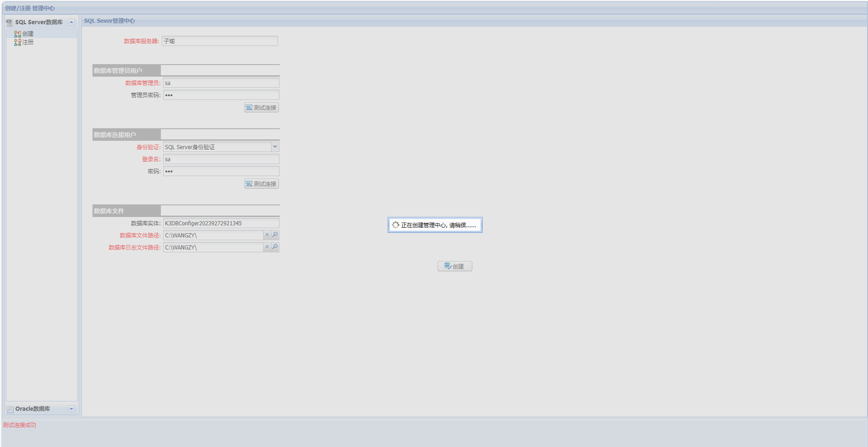Click the icon beside 创建 tree node
This screenshot has width=868, height=447.
pyautogui.click(x=18, y=34)
